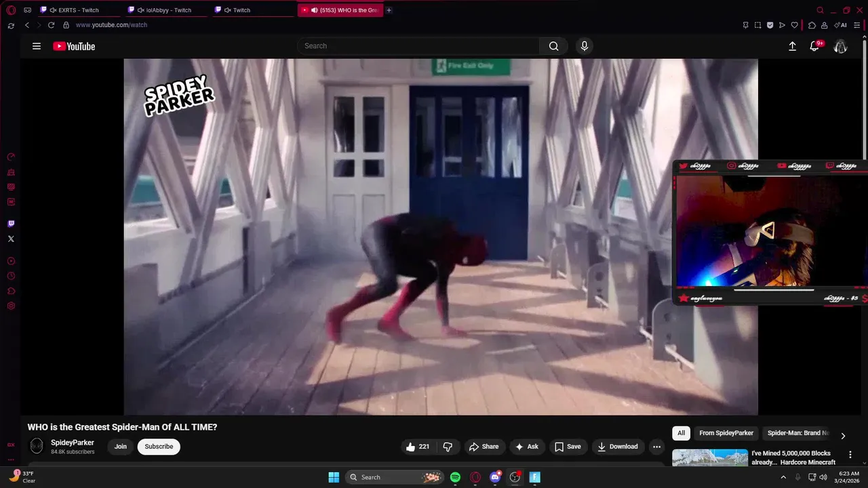Image resolution: width=868 pixels, height=488 pixels.
Task: Open Discord from the Windows taskbar
Action: [x=495, y=477]
